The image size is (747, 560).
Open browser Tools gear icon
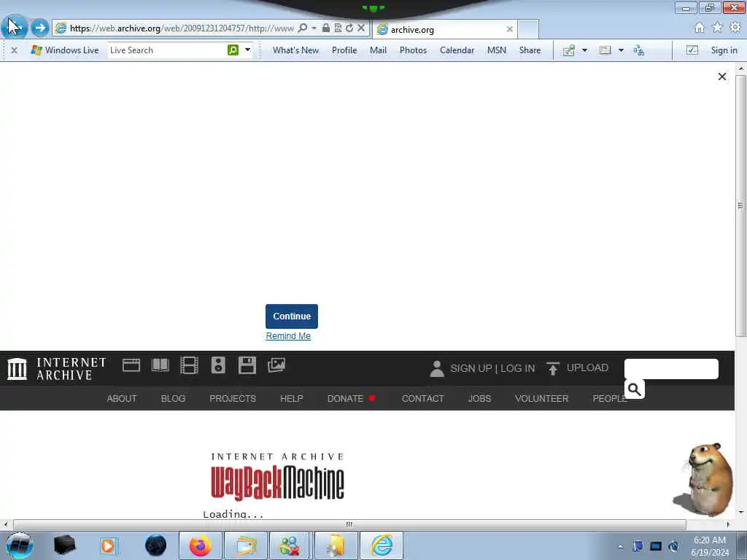[735, 28]
